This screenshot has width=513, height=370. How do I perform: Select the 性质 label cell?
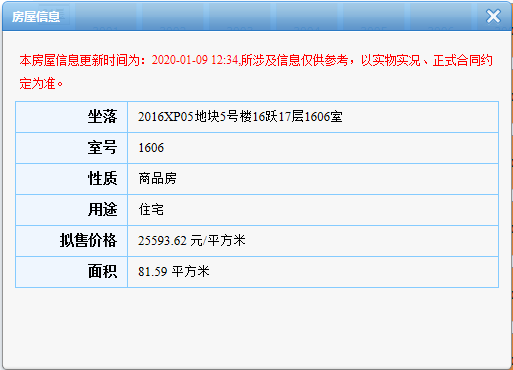(72, 179)
